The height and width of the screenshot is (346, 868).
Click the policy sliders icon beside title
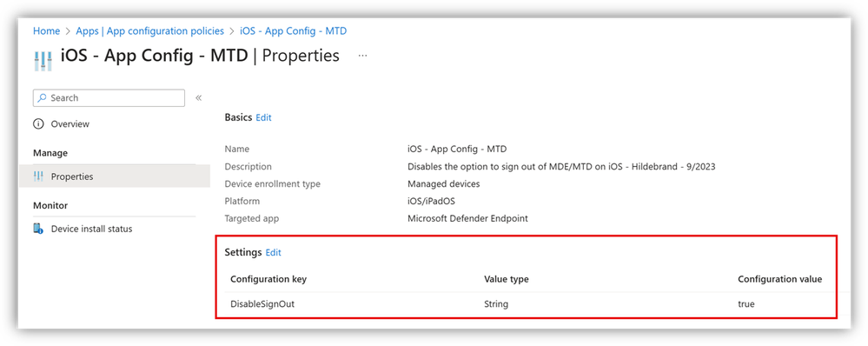coord(43,60)
